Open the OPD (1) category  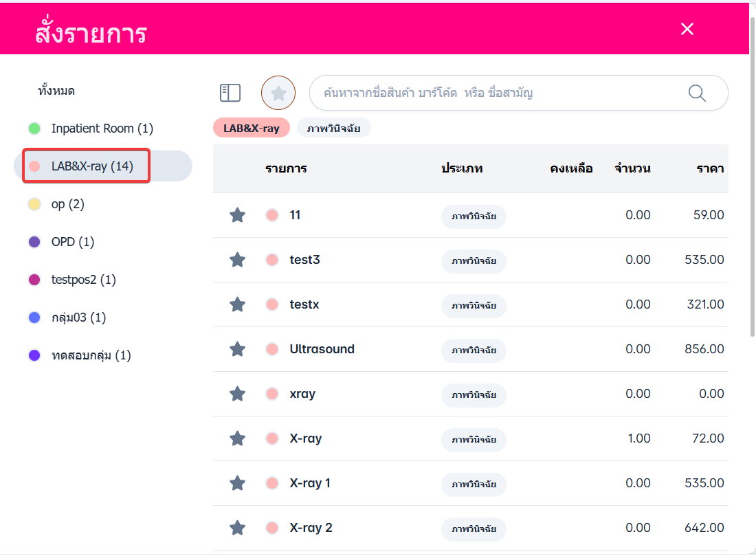(x=72, y=242)
